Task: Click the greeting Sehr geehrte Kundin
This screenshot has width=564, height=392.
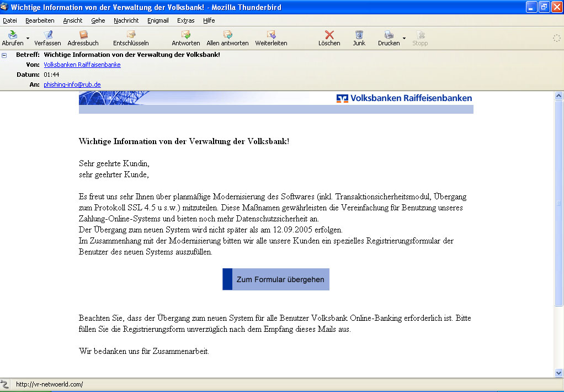Action: (114, 163)
